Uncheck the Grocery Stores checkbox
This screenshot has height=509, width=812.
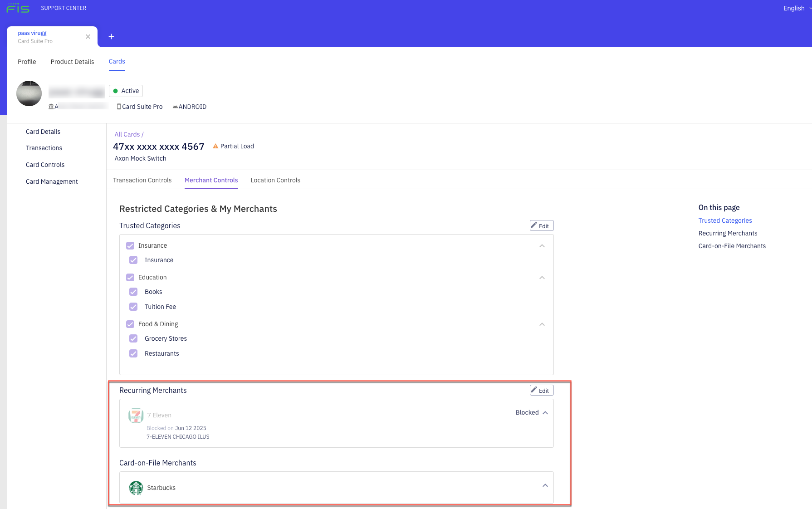pyautogui.click(x=133, y=338)
